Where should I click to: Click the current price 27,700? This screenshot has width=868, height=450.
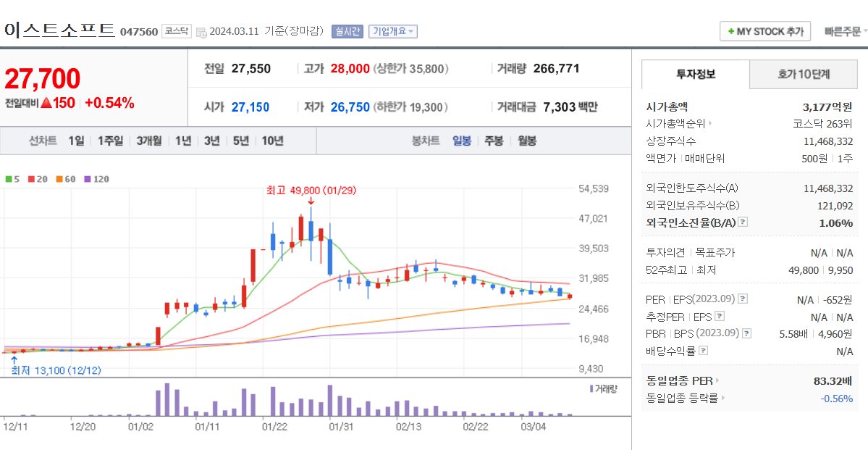coord(43,79)
